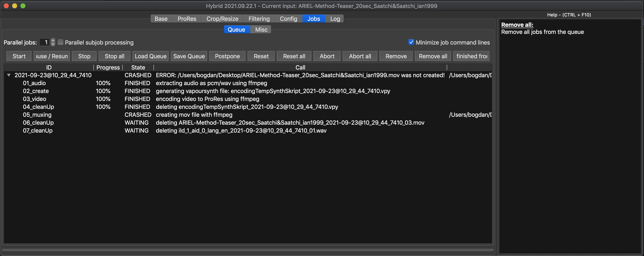The width and height of the screenshot is (644, 256).
Task: Switch to the Misc sub-tab
Action: click(x=261, y=29)
